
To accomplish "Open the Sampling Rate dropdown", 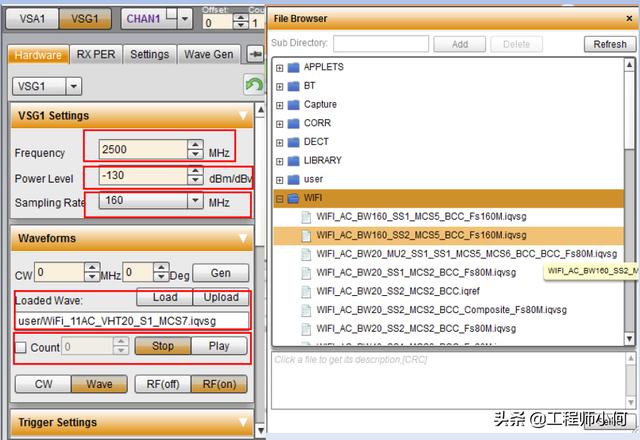I will (x=194, y=201).
